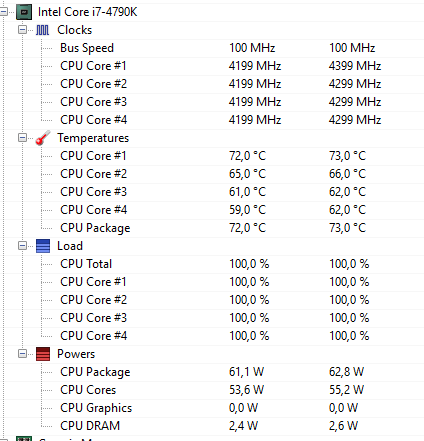This screenshot has width=424, height=441.
Task: Select the Bus Speed row
Action: pos(213,48)
